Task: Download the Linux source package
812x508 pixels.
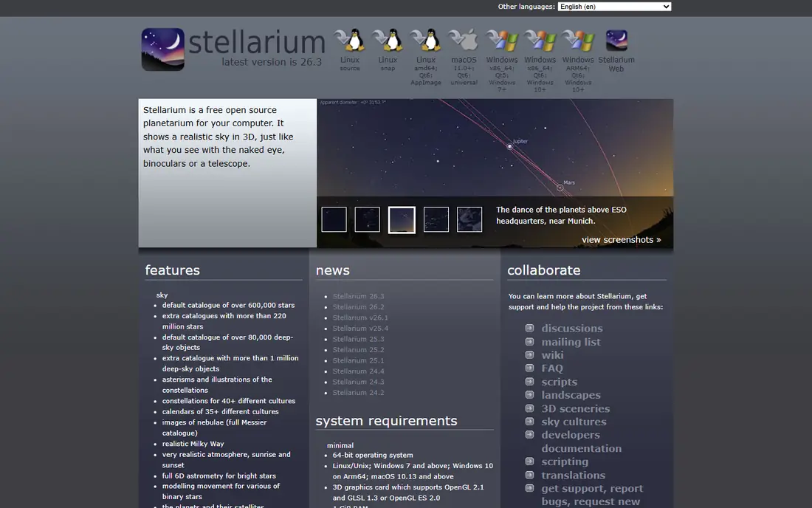Action: tap(350, 49)
